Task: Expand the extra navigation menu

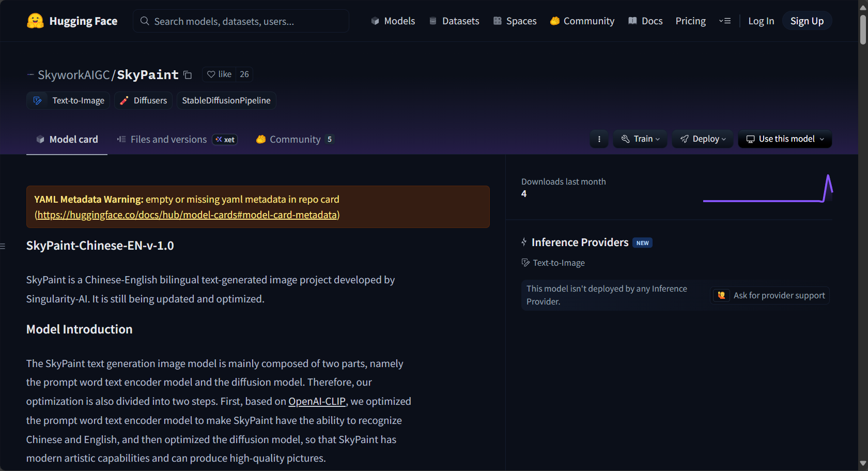Action: click(x=725, y=21)
